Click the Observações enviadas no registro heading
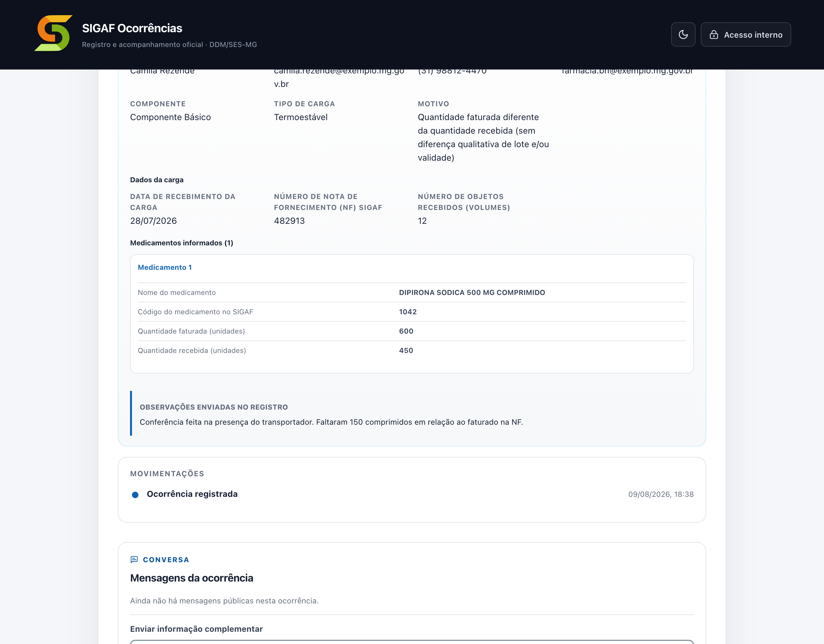Image resolution: width=824 pixels, height=644 pixels. (213, 407)
